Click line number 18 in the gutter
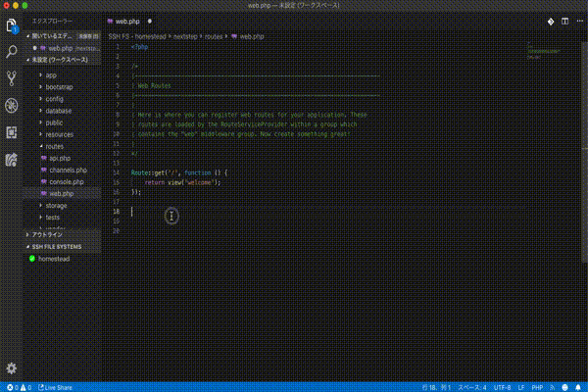The width and height of the screenshot is (588, 392). tap(116, 212)
